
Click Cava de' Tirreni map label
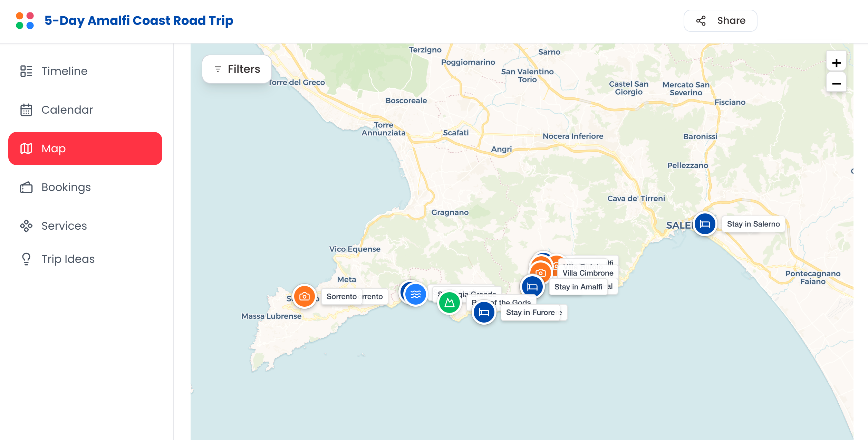[636, 198]
